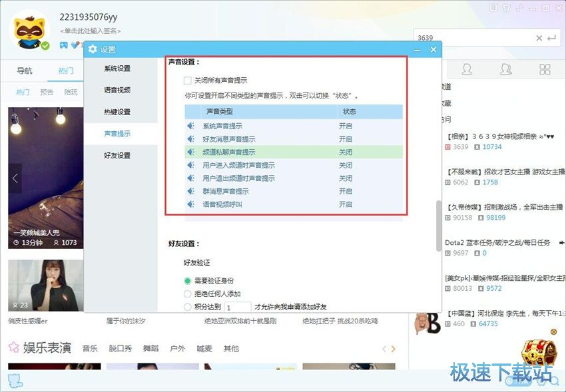Image resolution: width=566 pixels, height=392 pixels.
Task: Open the apps grid icon in right panel
Action: pos(545,69)
